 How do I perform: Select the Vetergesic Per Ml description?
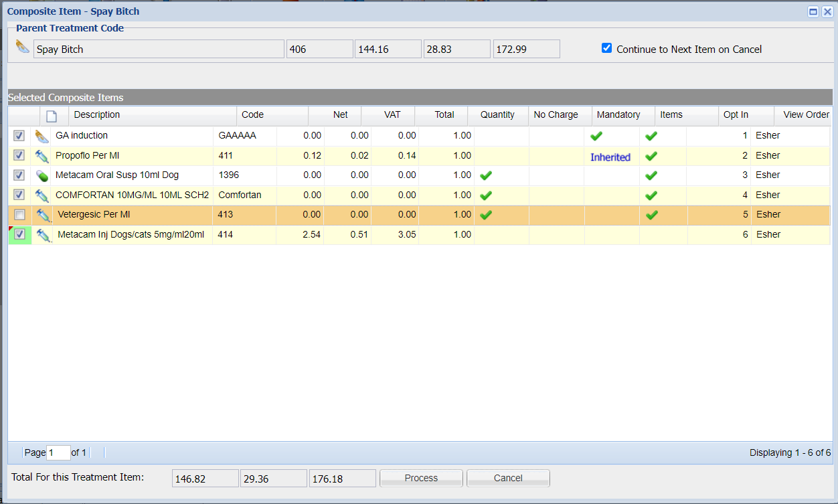94,215
